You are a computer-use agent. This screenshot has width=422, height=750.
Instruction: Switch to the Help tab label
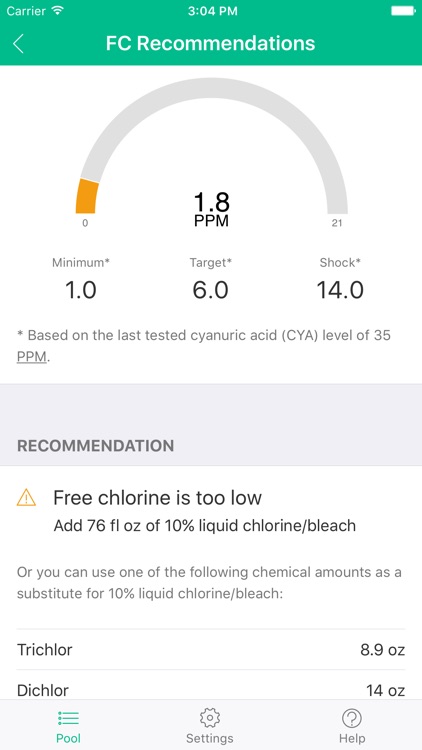point(352,738)
